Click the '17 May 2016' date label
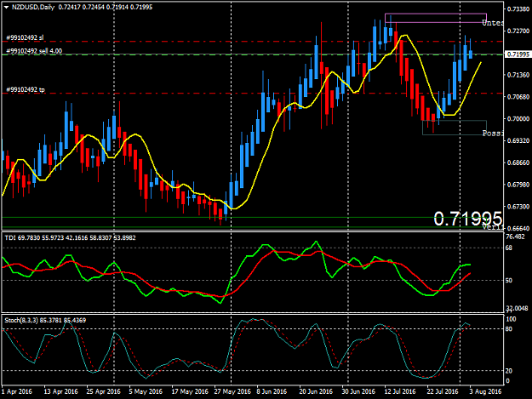Image resolution: width=532 pixels, height=399 pixels. tap(190, 391)
